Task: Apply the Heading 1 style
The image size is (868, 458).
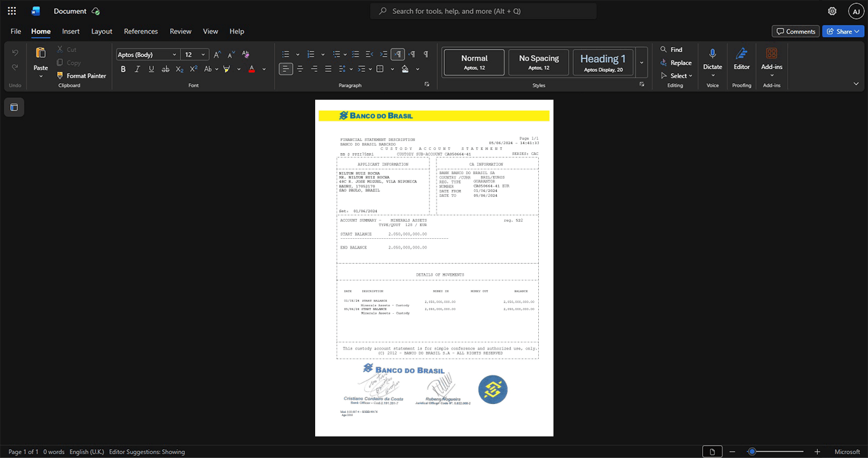Action: (x=603, y=62)
